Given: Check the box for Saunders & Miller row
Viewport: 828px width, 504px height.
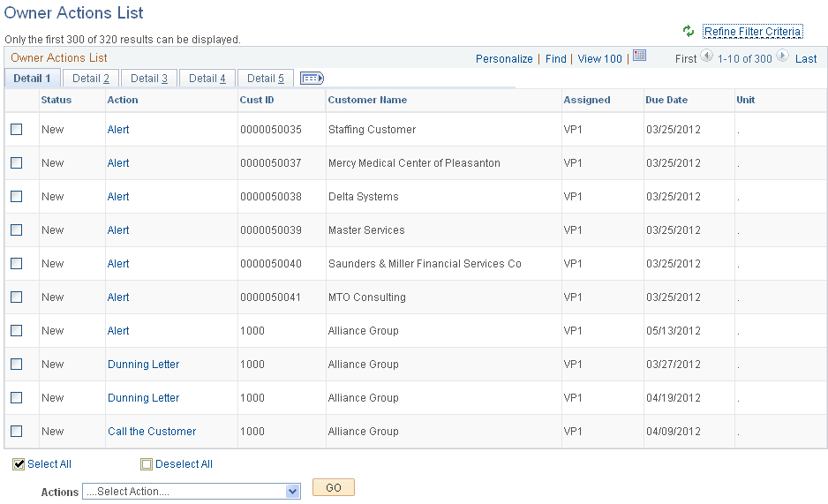Looking at the screenshot, I should coord(17,263).
